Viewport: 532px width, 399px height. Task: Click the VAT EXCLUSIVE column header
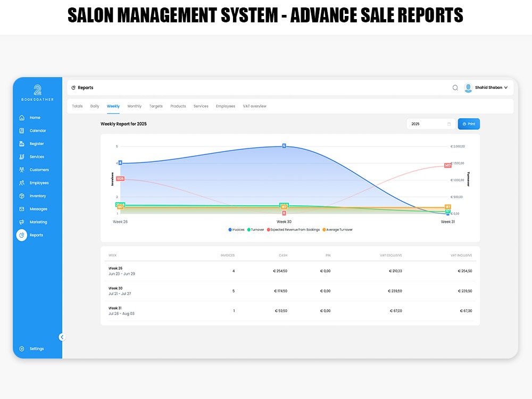391,255
